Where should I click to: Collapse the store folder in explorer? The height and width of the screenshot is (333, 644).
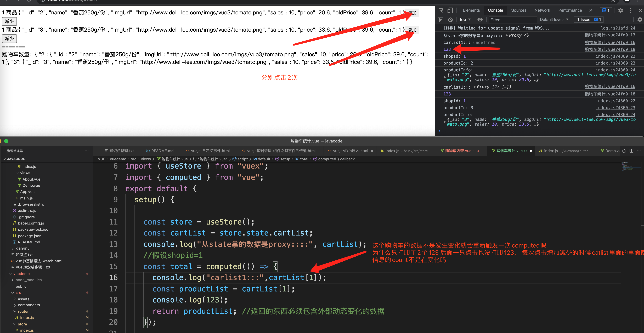(22, 324)
